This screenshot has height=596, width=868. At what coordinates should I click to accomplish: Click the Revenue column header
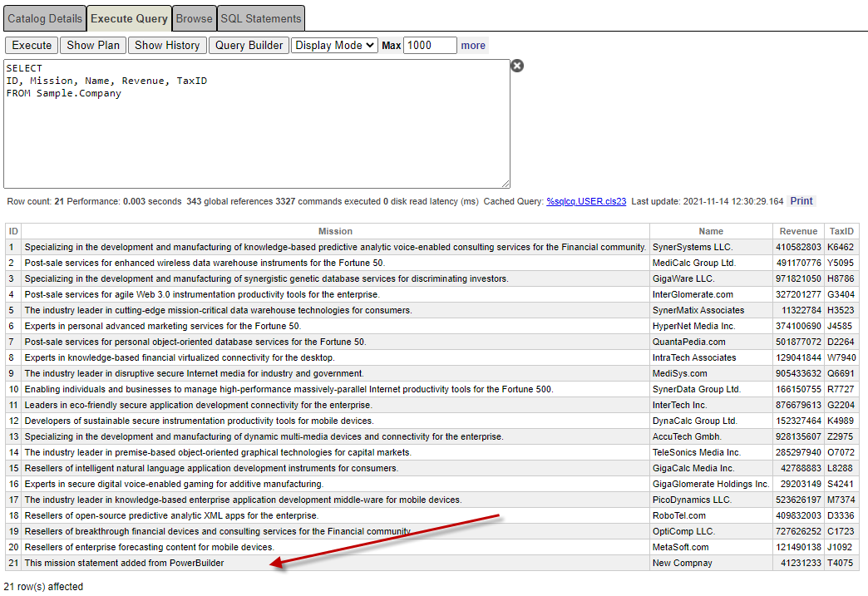click(798, 231)
